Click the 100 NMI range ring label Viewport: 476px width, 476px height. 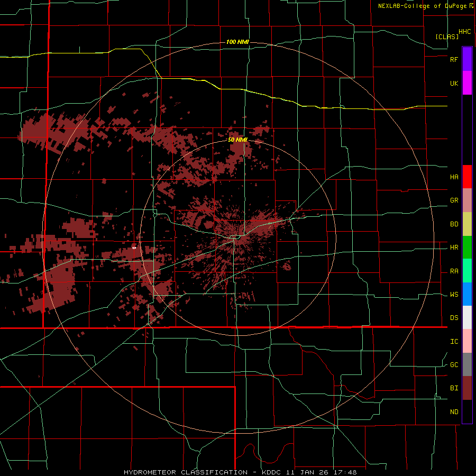pos(237,42)
